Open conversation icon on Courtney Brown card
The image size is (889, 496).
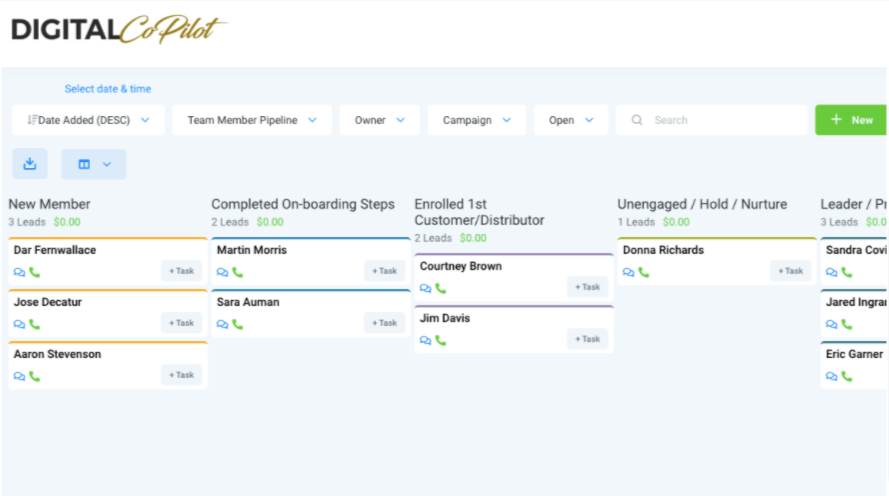pyautogui.click(x=425, y=289)
